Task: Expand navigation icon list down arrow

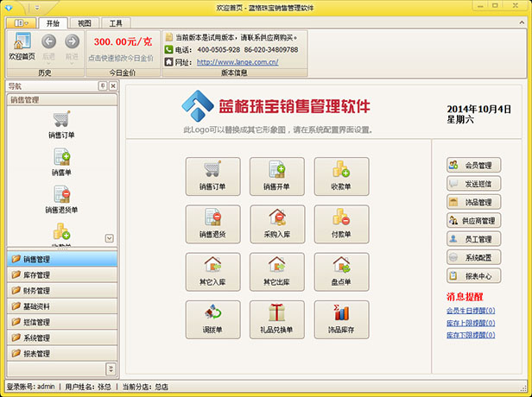Action: (x=109, y=238)
